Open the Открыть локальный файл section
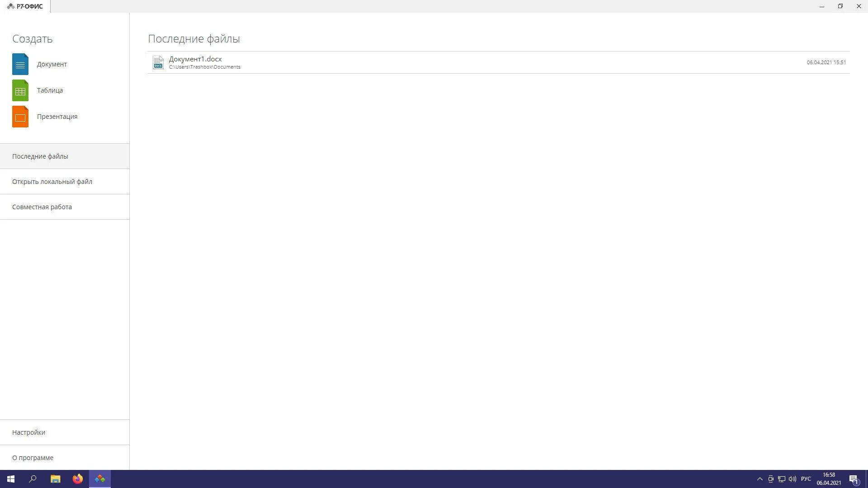 click(x=52, y=182)
